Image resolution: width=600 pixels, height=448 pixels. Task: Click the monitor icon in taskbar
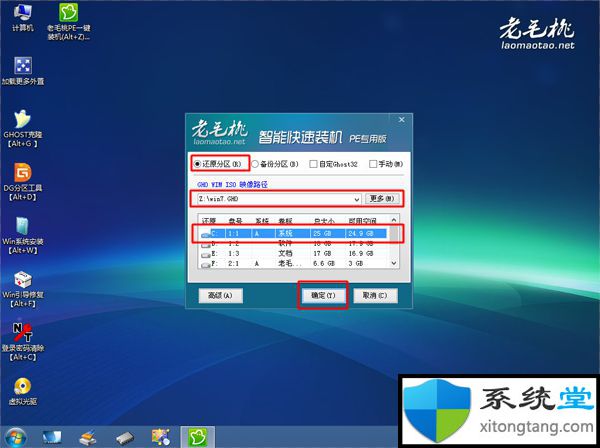pos(52,437)
